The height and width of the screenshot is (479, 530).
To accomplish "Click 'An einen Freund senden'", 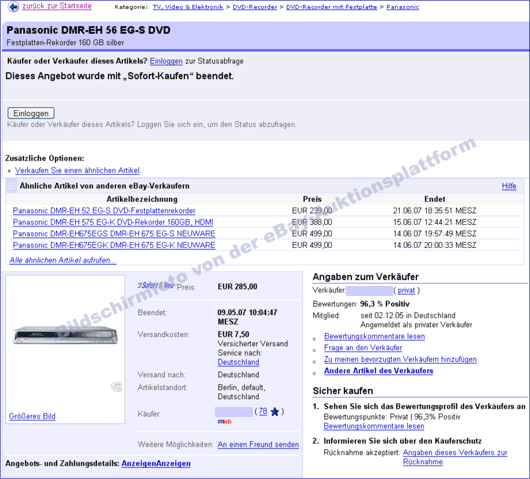I will click(258, 445).
